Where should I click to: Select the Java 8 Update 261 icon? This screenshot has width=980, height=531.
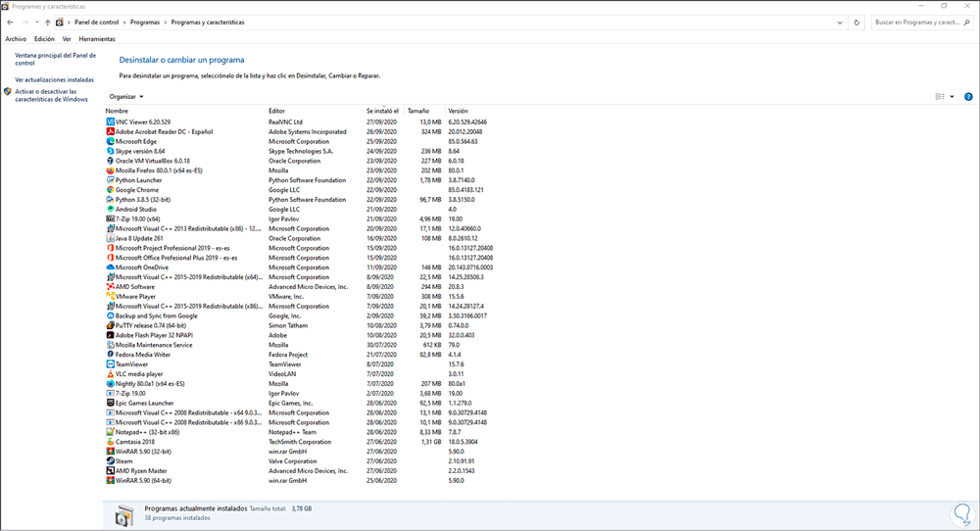111,238
